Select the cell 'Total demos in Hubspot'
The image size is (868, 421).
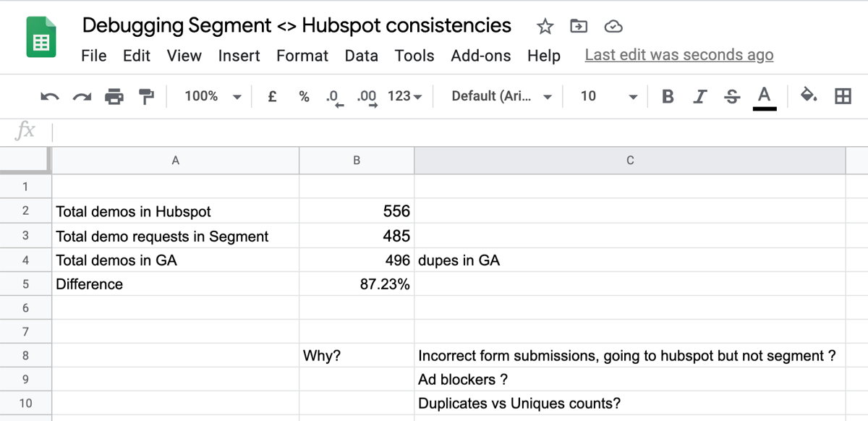(175, 211)
